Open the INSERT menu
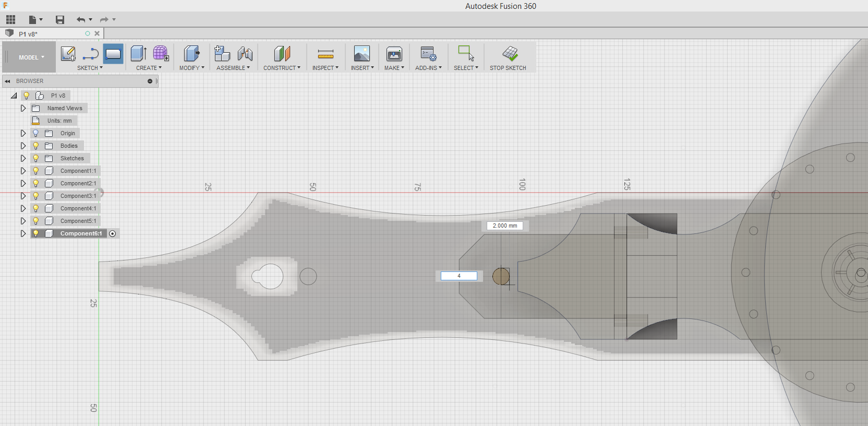The height and width of the screenshot is (426, 868). point(362,68)
